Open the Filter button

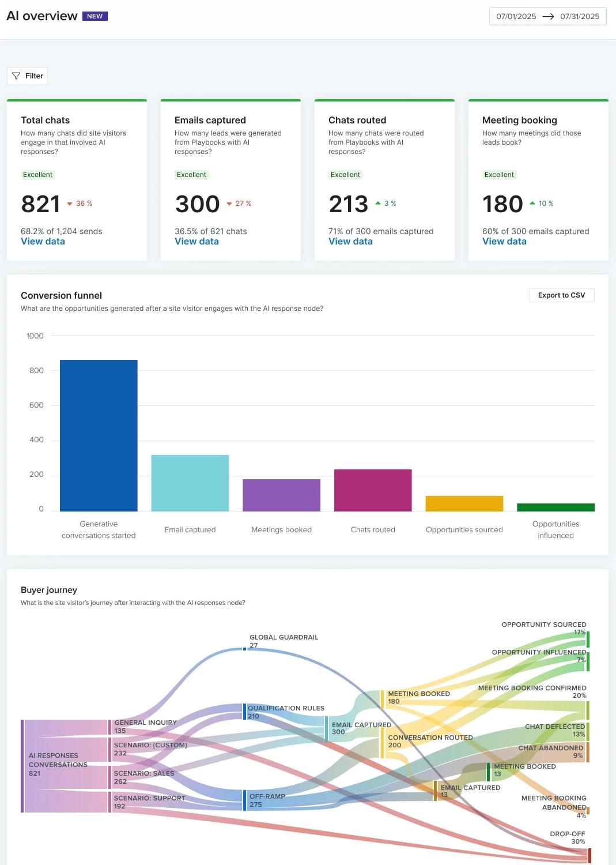27,76
